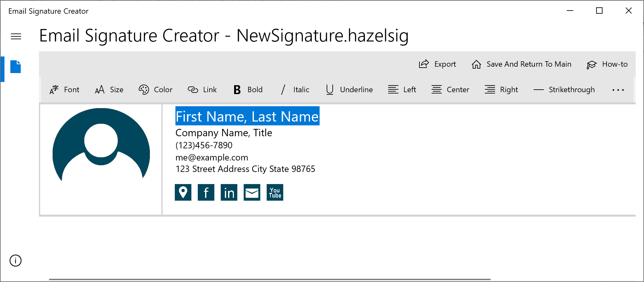Open the hamburger navigation menu

pos(16,36)
